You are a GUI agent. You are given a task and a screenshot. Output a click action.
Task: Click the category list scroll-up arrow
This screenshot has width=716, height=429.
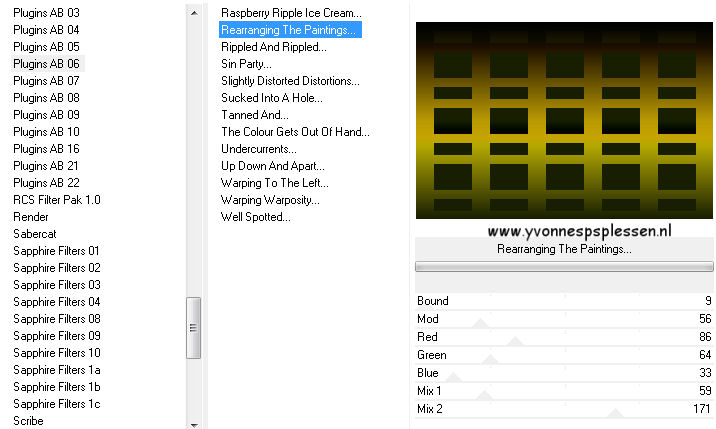(x=194, y=13)
